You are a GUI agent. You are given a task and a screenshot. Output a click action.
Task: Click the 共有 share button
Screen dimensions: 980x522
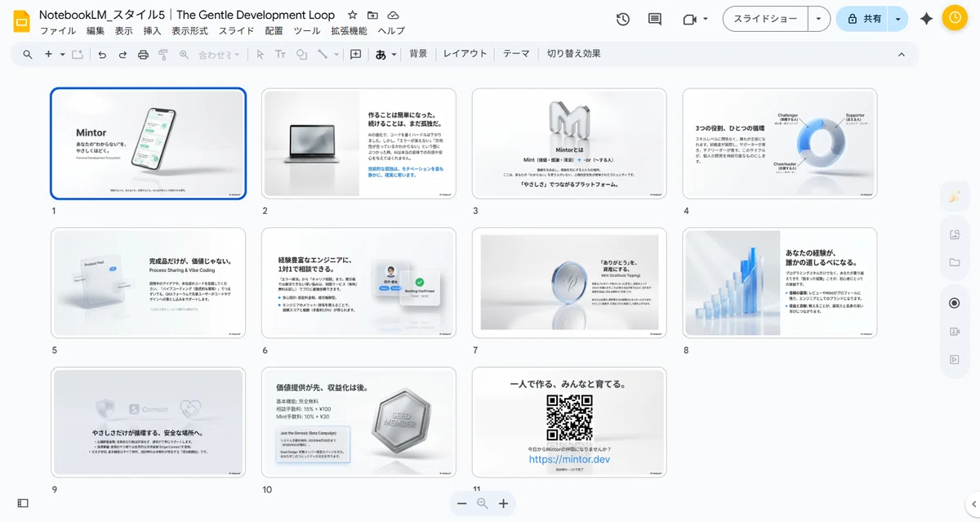tap(862, 19)
